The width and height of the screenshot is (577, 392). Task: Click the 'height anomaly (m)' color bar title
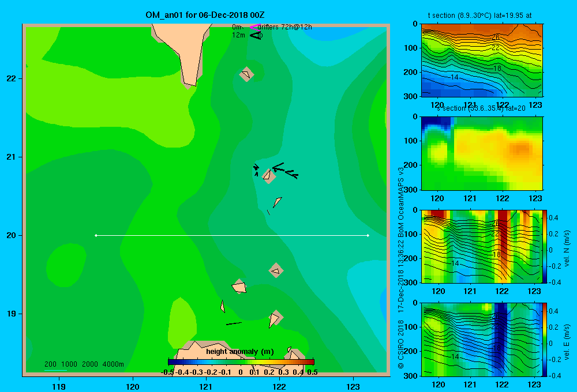coord(240,352)
